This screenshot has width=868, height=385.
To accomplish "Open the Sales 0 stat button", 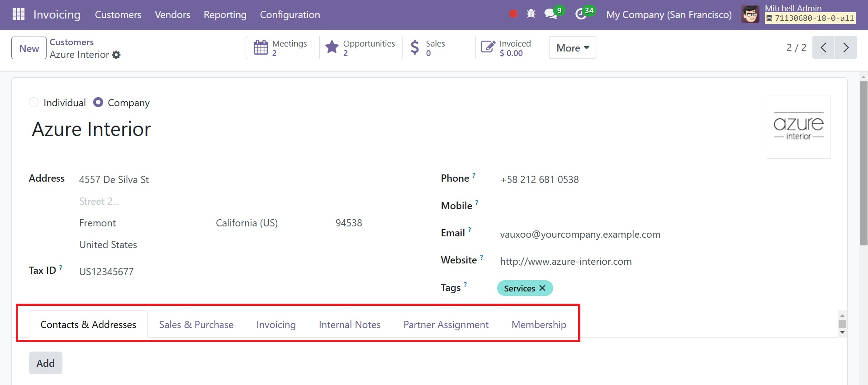I will point(439,47).
